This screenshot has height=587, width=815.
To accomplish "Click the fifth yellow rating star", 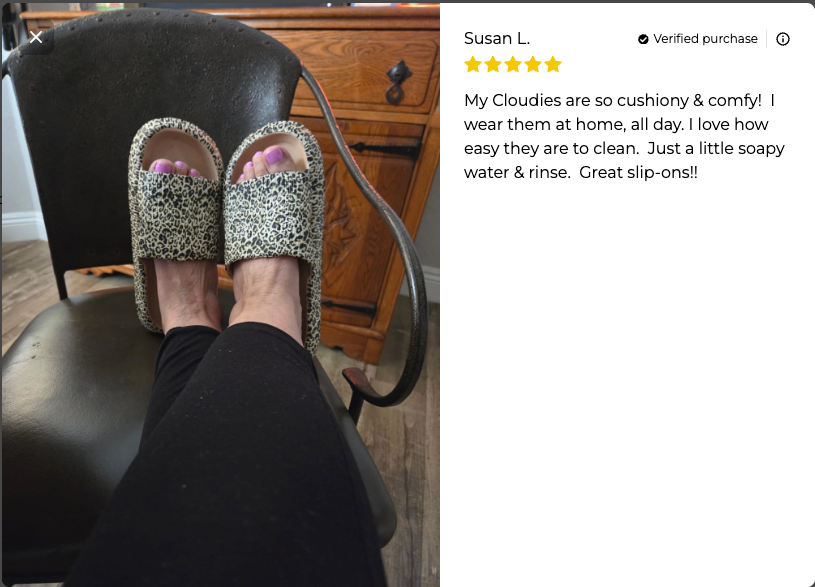I will click(x=553, y=64).
